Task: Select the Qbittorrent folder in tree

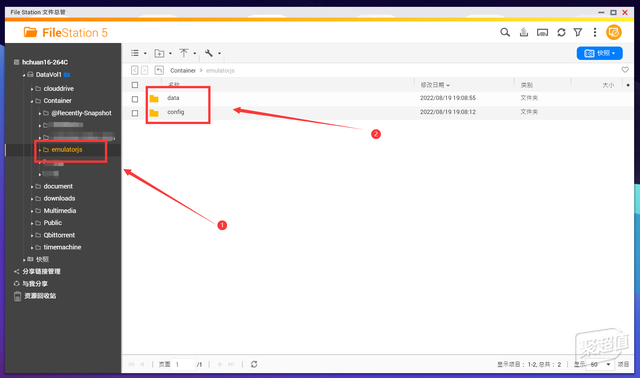Action: (59, 235)
